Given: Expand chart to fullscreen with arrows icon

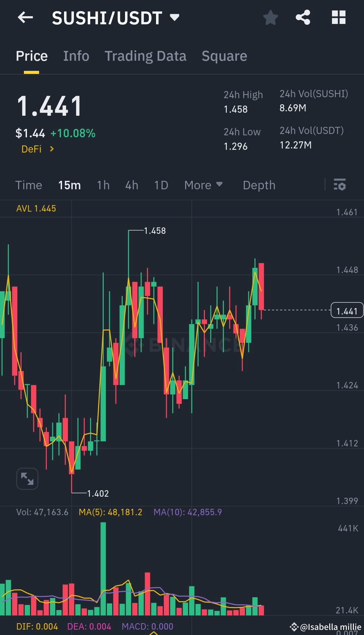Looking at the screenshot, I should 27,478.
